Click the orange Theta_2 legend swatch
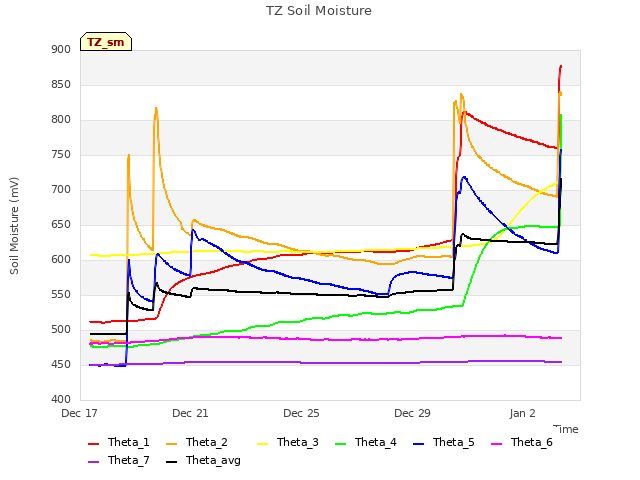 (171, 444)
